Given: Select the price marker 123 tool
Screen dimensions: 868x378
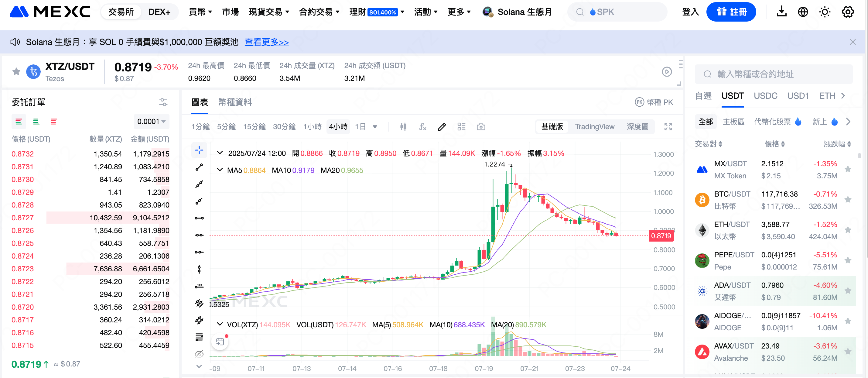Looking at the screenshot, I should pos(199,286).
